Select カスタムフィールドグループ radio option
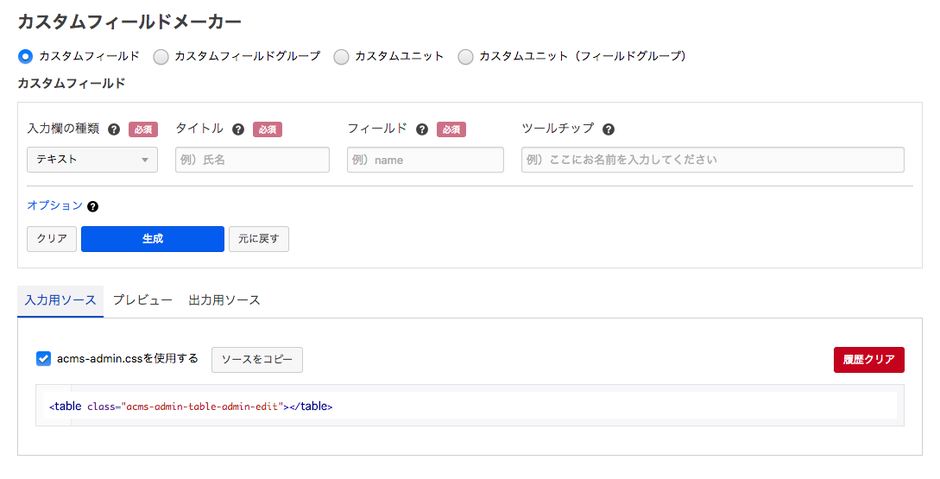 pos(161,57)
